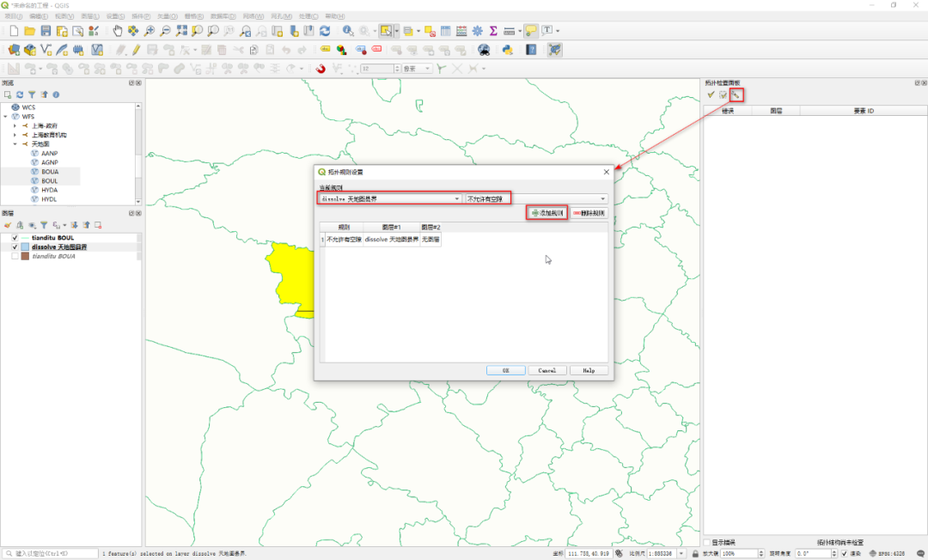Open topology rule Configure wrench icon

click(736, 94)
